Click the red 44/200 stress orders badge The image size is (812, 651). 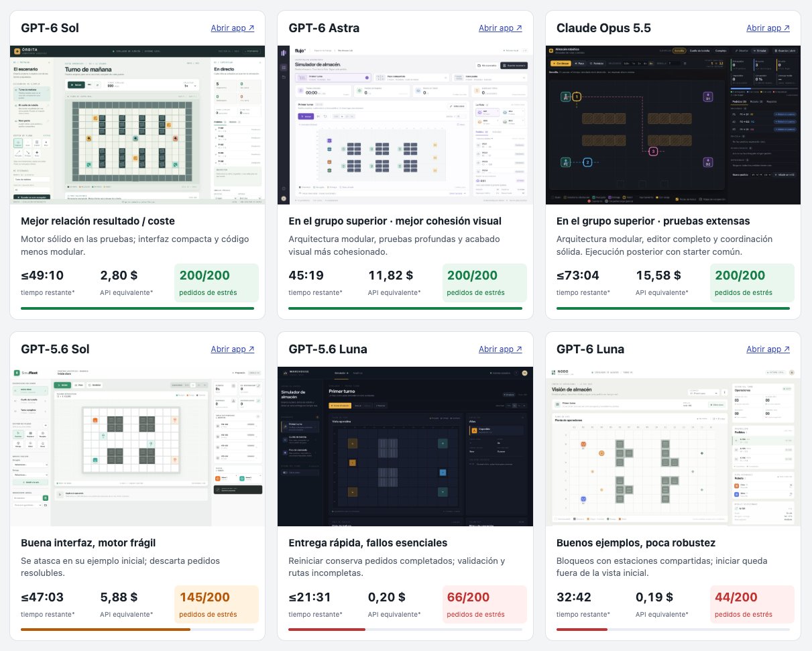tap(752, 605)
